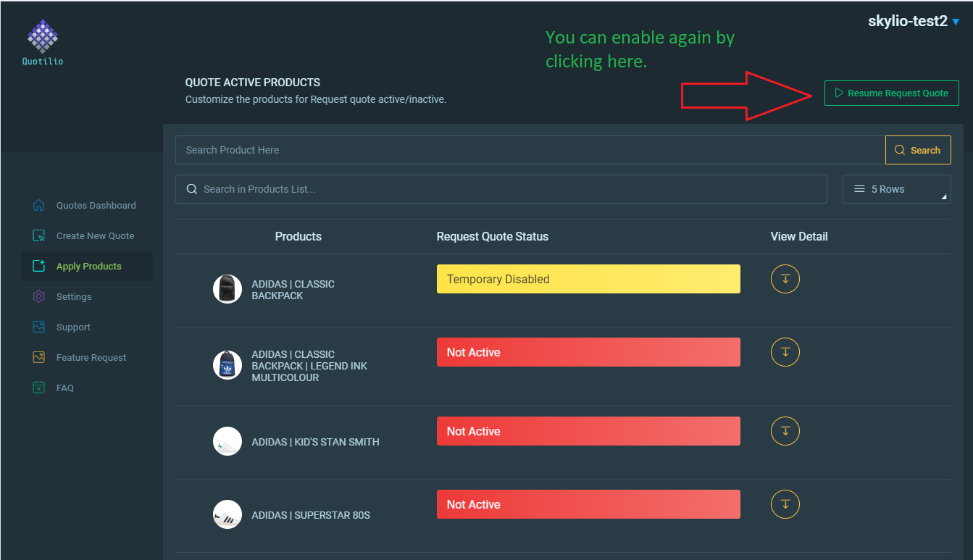The width and height of the screenshot is (973, 560).
Task: Click the Quotilio logo
Action: pyautogui.click(x=43, y=43)
